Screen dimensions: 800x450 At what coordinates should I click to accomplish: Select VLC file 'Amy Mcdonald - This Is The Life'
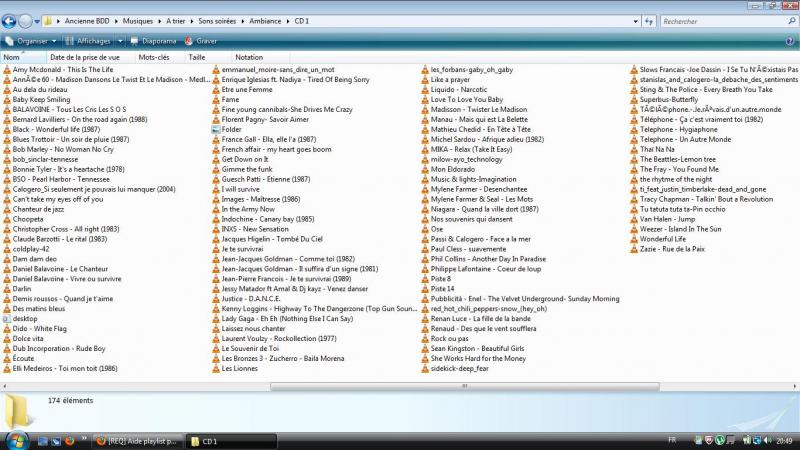pos(58,69)
